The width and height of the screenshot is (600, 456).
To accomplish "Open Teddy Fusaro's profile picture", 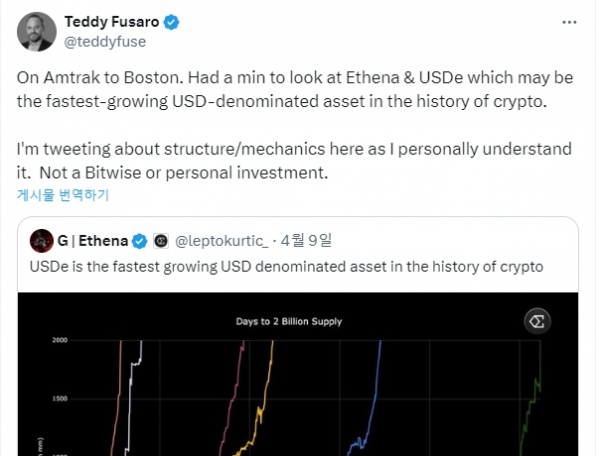I will pyautogui.click(x=37, y=31).
